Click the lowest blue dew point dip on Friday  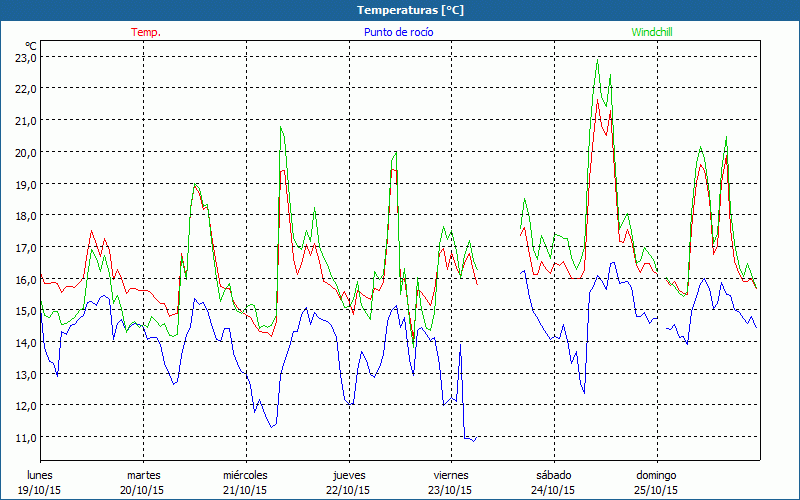(x=473, y=440)
